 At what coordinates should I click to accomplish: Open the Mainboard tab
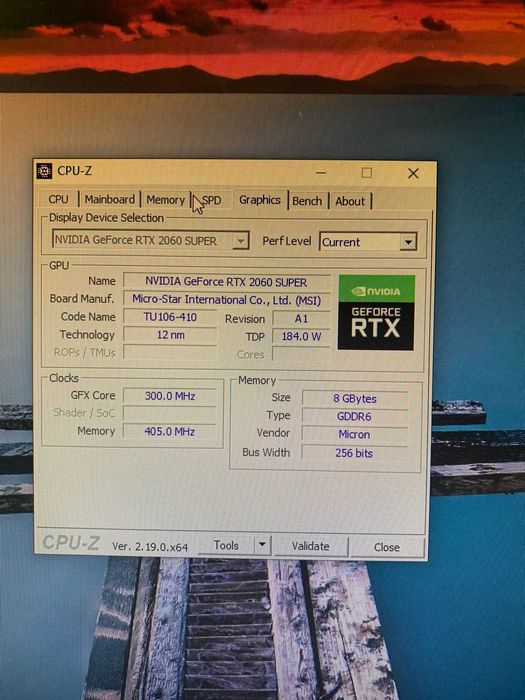pos(109,199)
